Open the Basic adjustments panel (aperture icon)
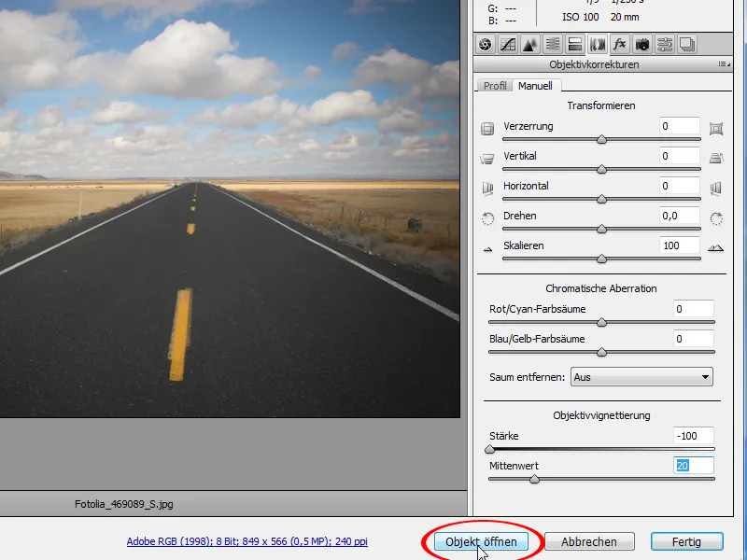Viewport: 747px width, 560px height. point(485,45)
